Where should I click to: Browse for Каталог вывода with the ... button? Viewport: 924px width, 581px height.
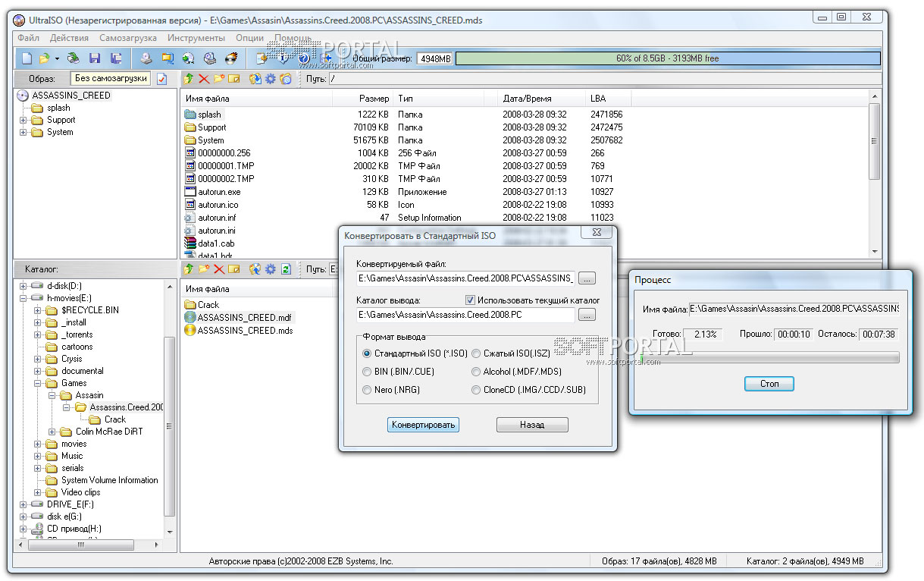[x=587, y=315]
